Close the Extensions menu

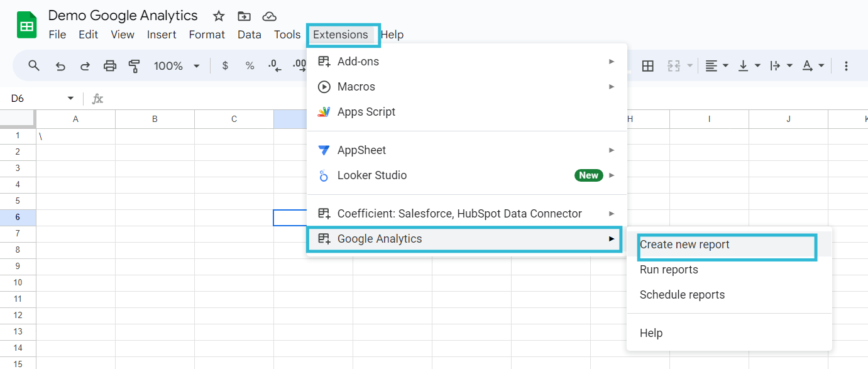[341, 35]
